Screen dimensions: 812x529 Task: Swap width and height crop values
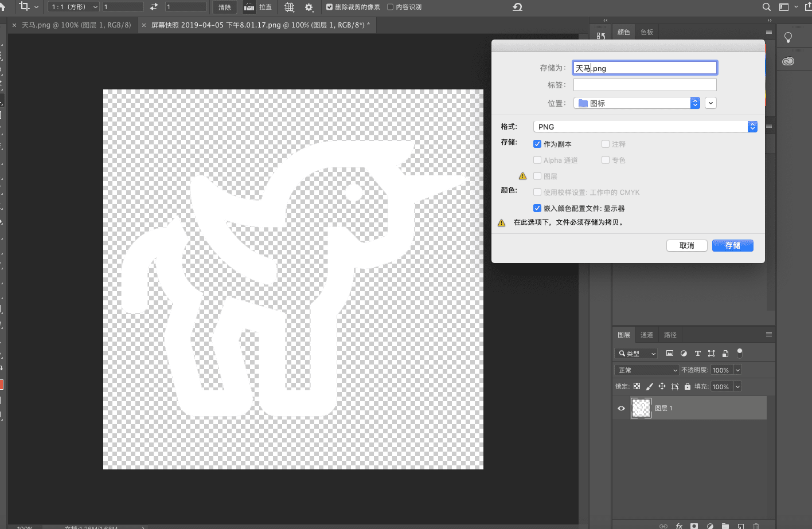tap(154, 7)
